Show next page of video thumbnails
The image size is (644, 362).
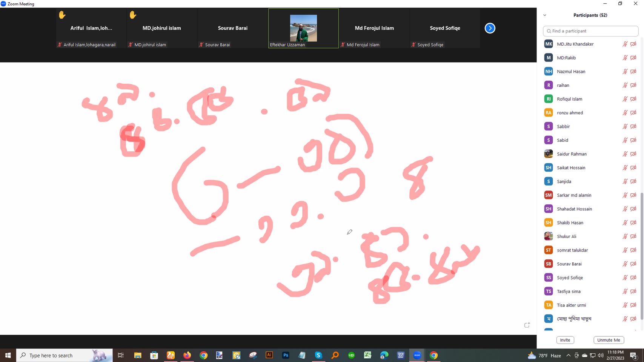click(x=490, y=28)
